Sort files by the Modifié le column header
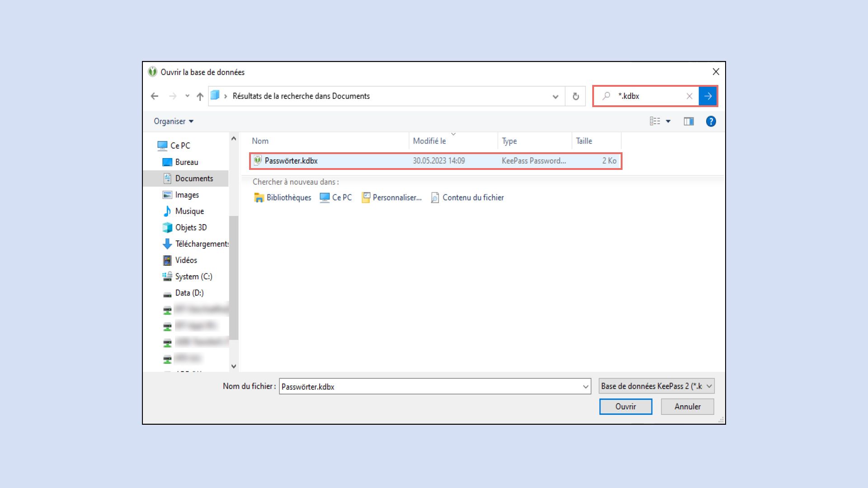The height and width of the screenshot is (488, 868). (x=430, y=141)
